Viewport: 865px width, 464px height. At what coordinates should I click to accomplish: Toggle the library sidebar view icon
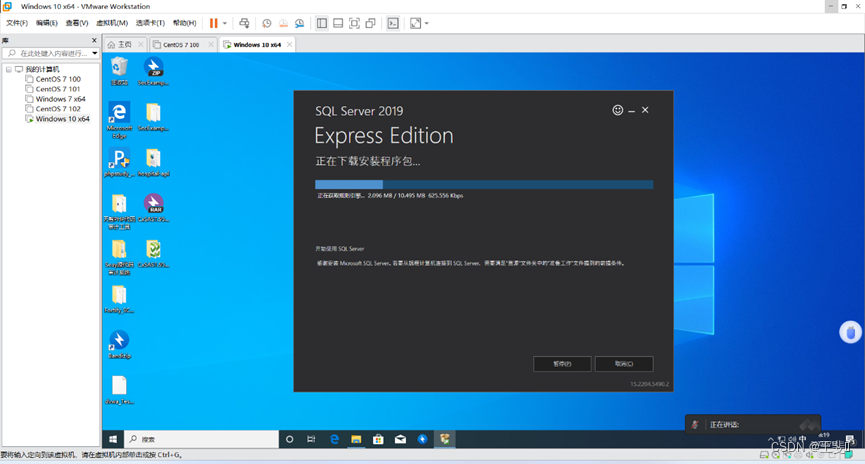[322, 23]
